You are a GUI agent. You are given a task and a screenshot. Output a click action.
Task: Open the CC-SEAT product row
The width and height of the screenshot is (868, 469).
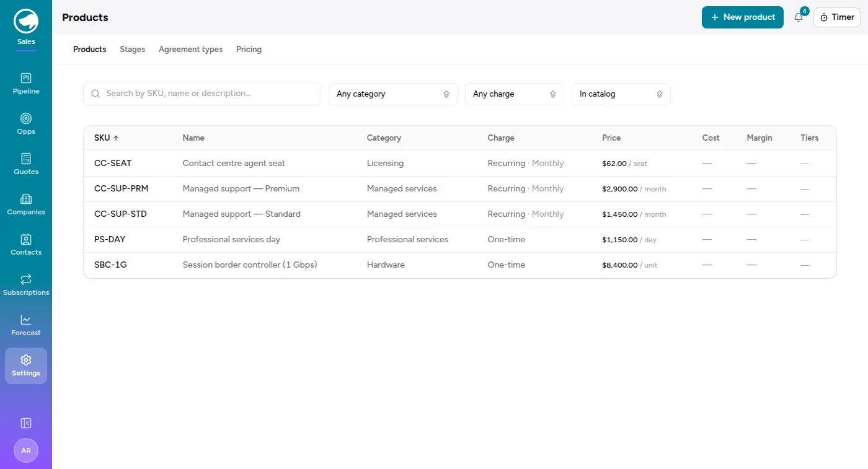coord(460,164)
